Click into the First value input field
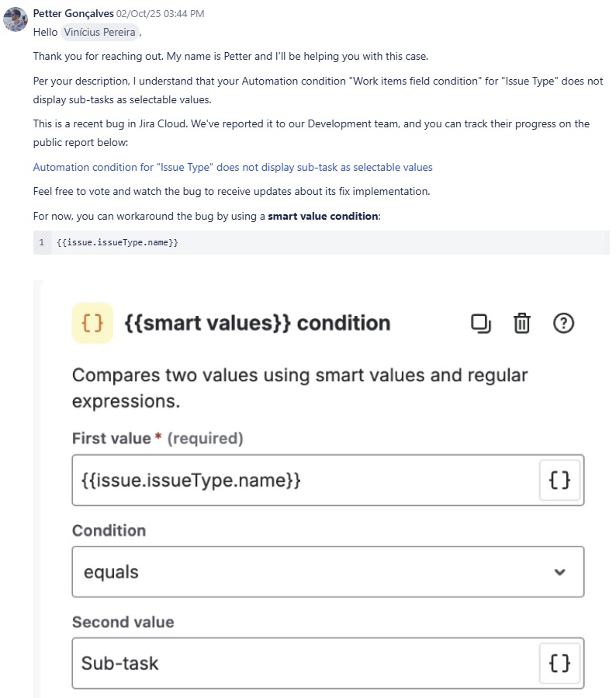Viewport: 616px width, 698px height. [x=303, y=481]
